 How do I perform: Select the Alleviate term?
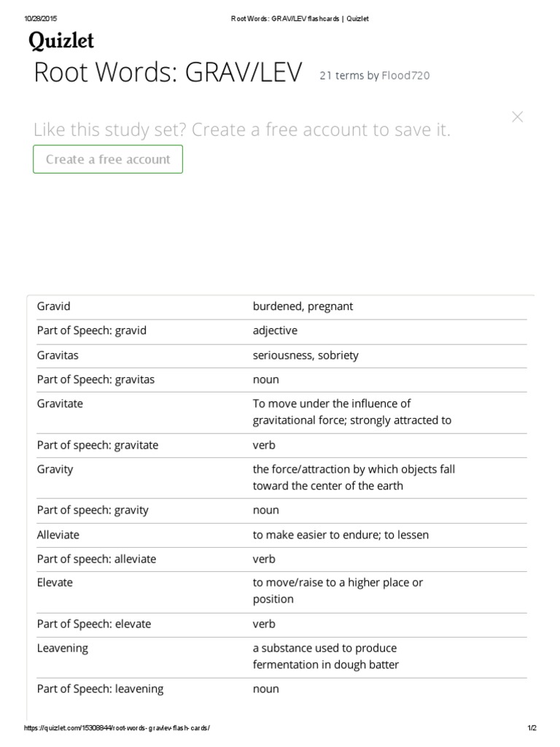[58, 535]
